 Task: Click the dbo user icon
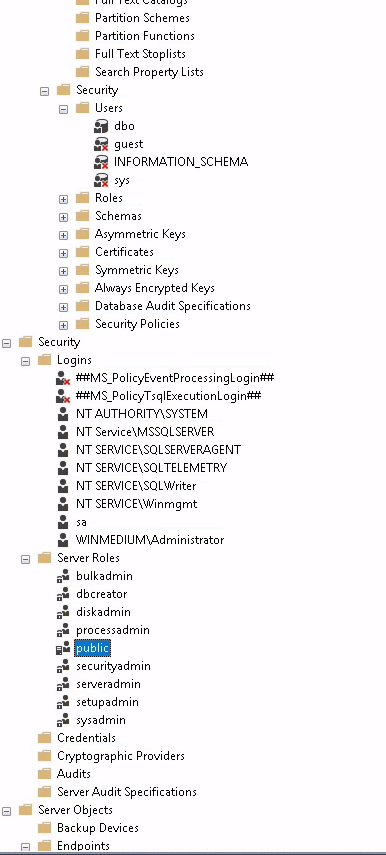tap(101, 126)
